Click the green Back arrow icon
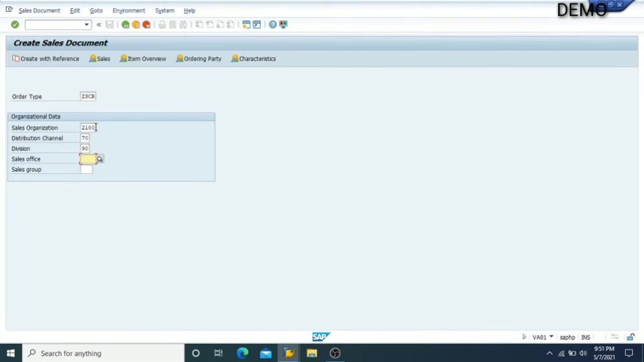Image resolution: width=644 pixels, height=362 pixels. click(125, 25)
